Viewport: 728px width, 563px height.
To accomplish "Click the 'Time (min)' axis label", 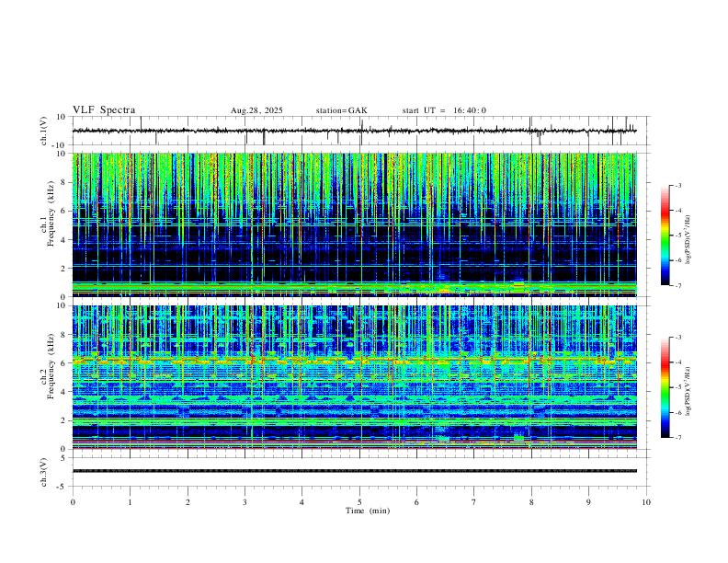I will tap(368, 511).
